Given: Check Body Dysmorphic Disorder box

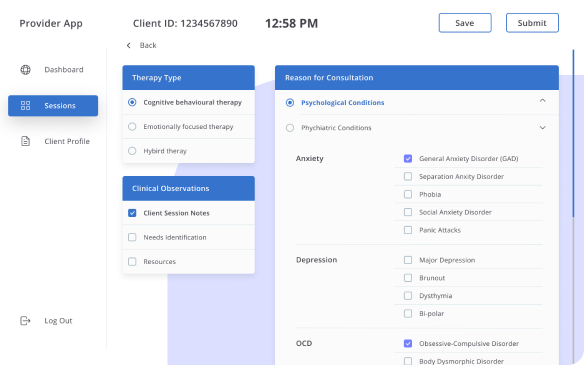Looking at the screenshot, I should (x=408, y=361).
